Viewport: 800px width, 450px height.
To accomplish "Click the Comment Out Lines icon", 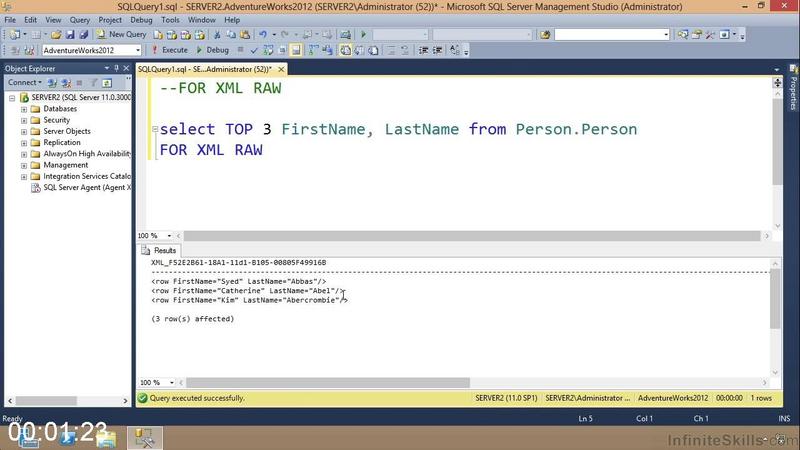I will pos(391,50).
